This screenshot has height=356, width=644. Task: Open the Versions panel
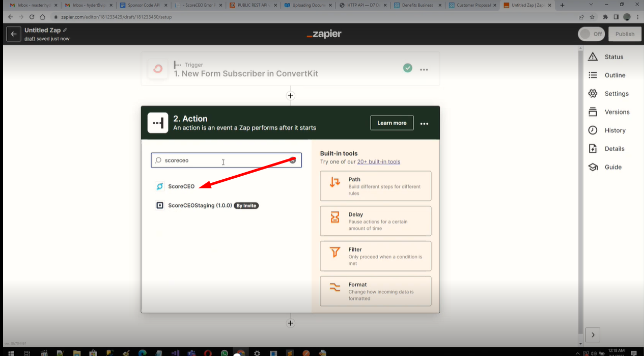(609, 112)
